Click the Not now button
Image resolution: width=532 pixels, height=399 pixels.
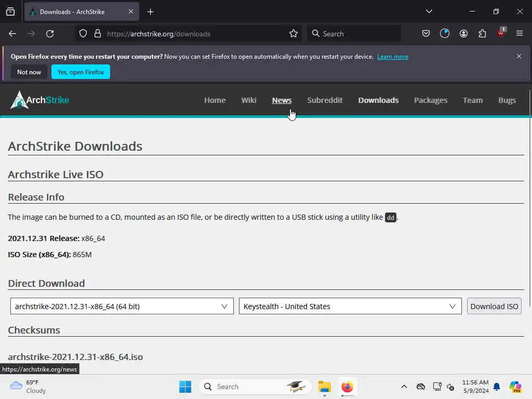click(29, 72)
